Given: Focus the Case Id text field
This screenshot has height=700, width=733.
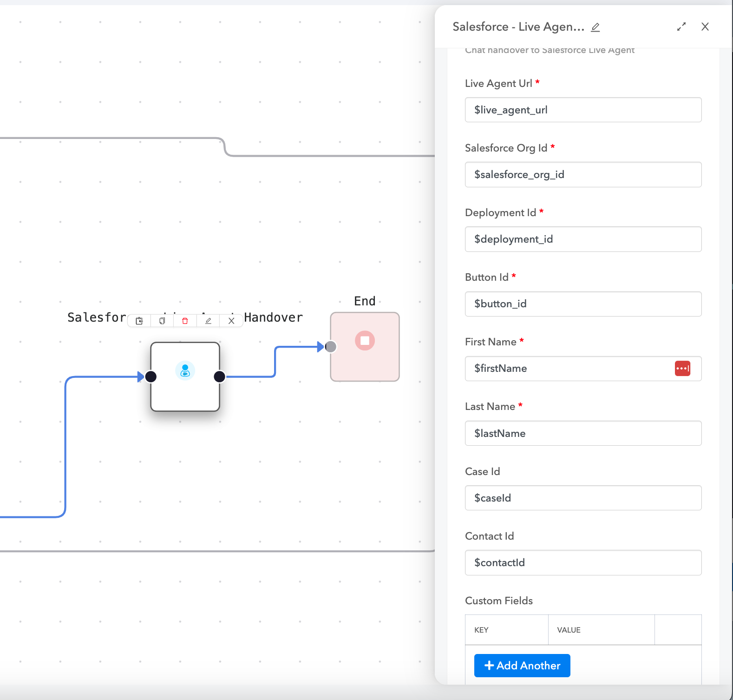Looking at the screenshot, I should click(x=582, y=498).
